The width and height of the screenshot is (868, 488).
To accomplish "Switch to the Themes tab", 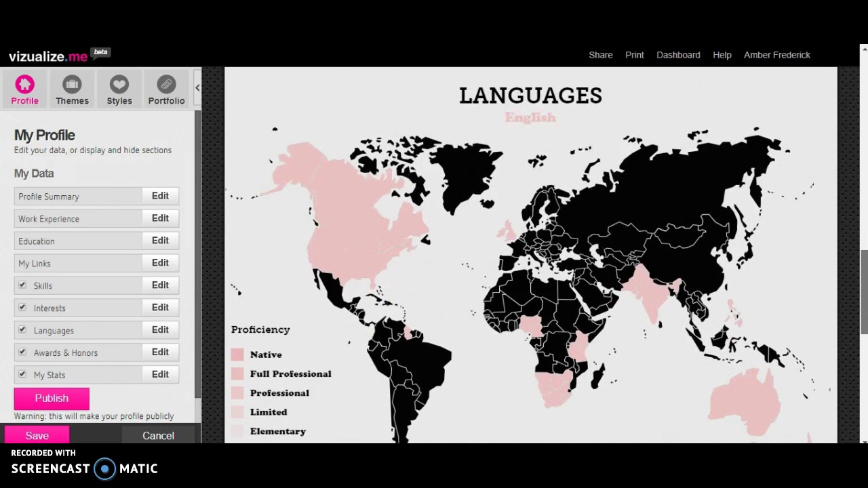I will coord(72,89).
